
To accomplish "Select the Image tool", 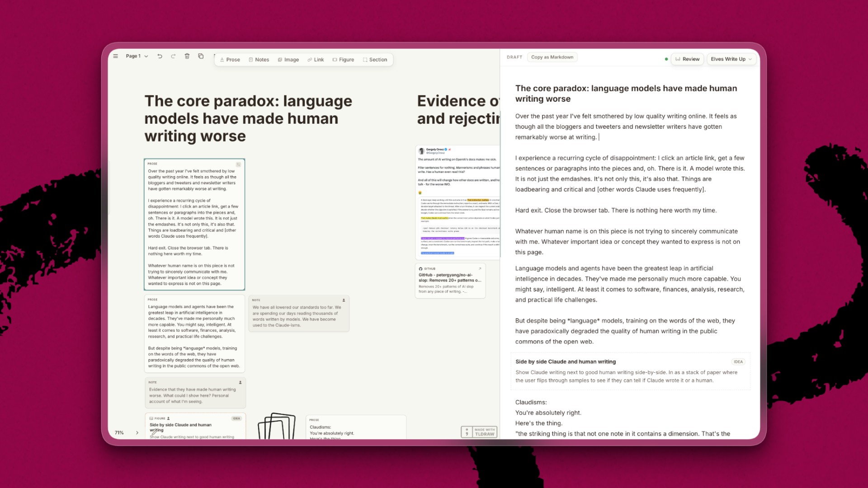I will pos(288,60).
